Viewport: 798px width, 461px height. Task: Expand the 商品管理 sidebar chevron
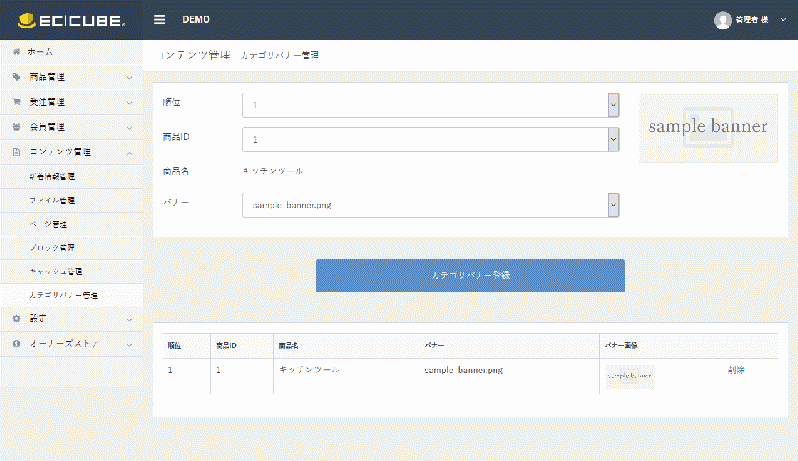coord(129,77)
